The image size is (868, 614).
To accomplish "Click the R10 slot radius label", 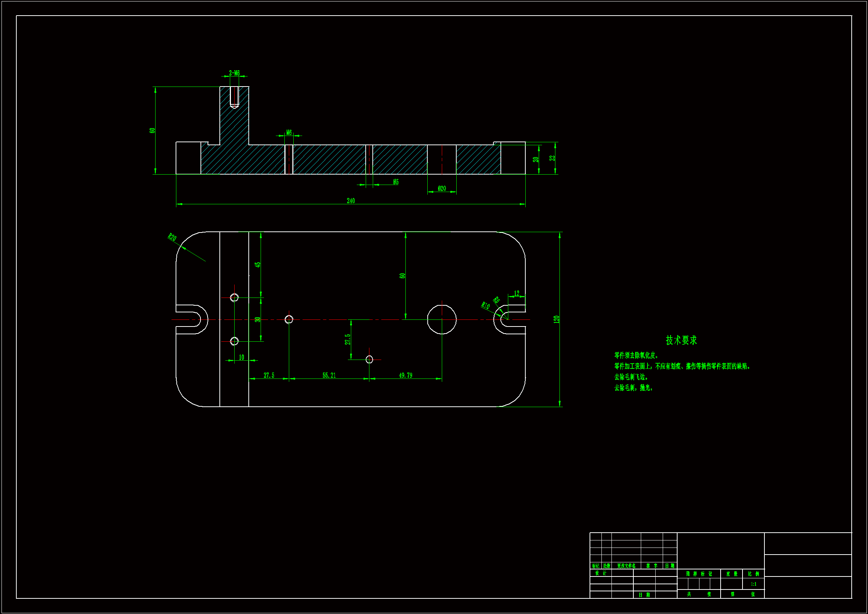I will (485, 306).
